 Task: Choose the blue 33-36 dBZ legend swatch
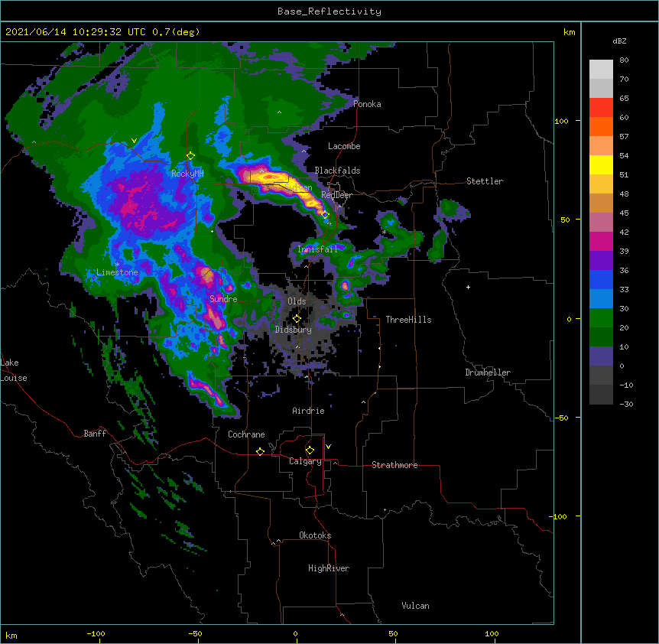click(x=601, y=279)
